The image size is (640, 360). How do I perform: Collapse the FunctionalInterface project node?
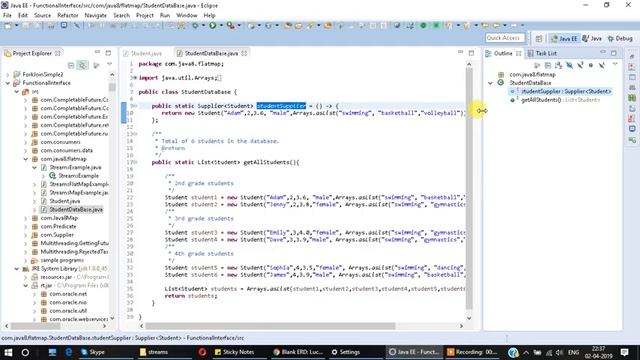point(8,83)
